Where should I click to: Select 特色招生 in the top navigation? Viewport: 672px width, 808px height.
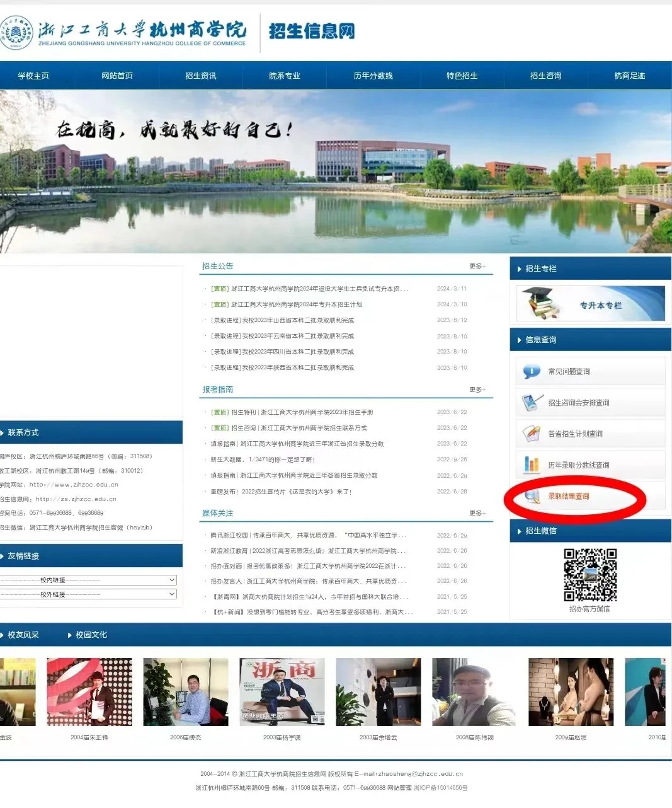462,76
